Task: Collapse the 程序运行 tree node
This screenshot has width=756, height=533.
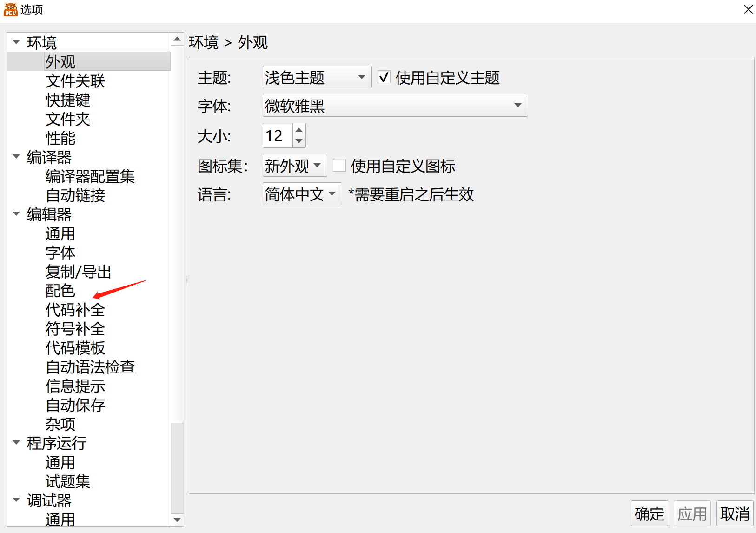Action: pos(16,443)
